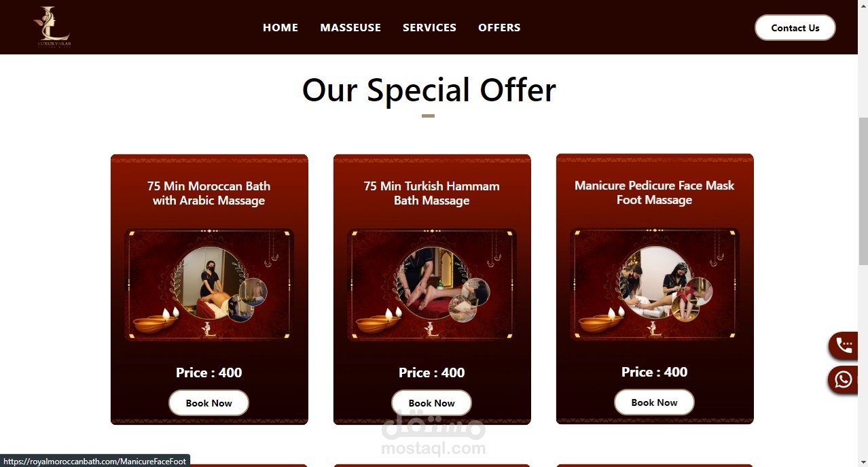
Task: Click the Luxury Arab logo icon
Action: coord(52,27)
